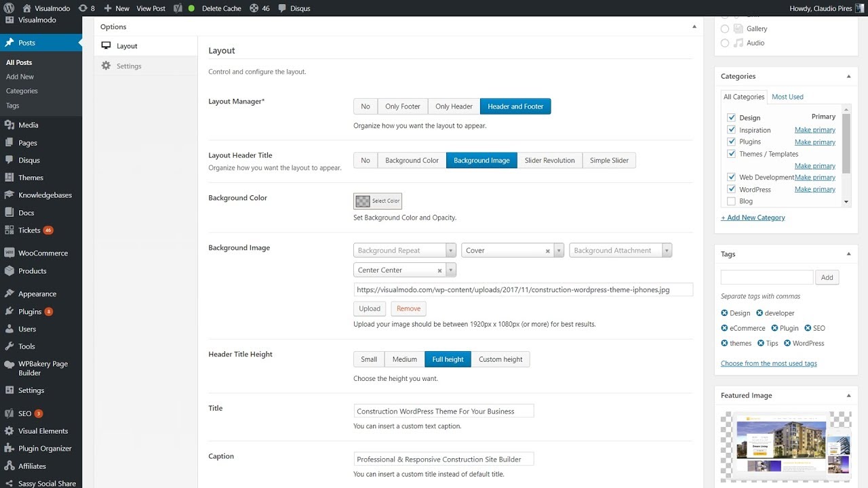Switch to Most Used categories tab
Viewport: 868px width, 488px height.
point(787,97)
